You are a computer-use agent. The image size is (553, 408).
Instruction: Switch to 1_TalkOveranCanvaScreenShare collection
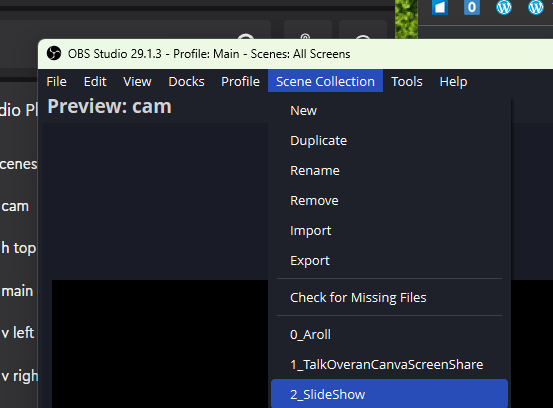pyautogui.click(x=389, y=365)
